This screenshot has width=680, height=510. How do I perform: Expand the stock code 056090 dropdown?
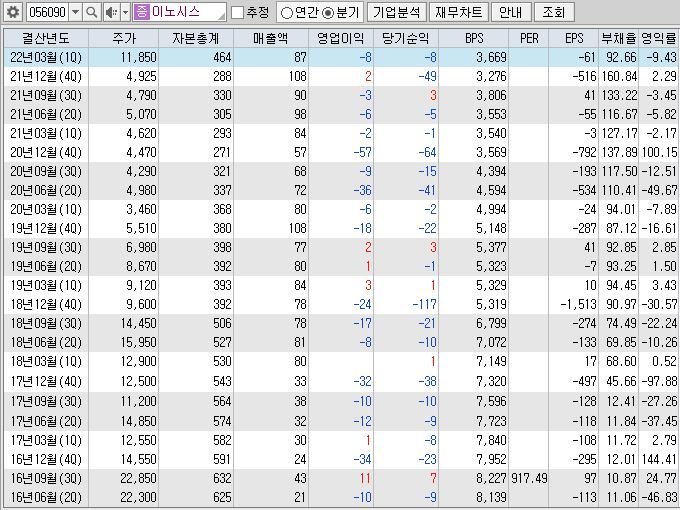click(x=75, y=12)
